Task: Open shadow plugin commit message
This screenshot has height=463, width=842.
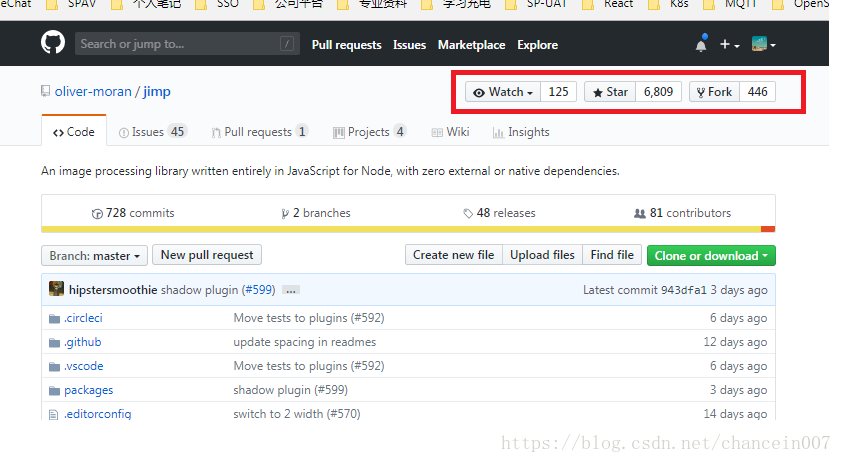Action: point(199,290)
